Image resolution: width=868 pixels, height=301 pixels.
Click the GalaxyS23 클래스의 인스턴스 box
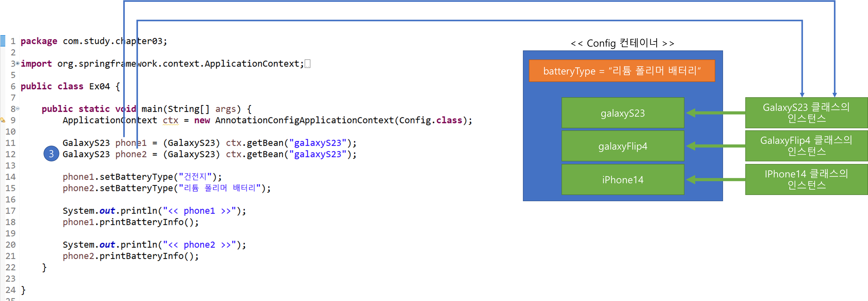806,113
